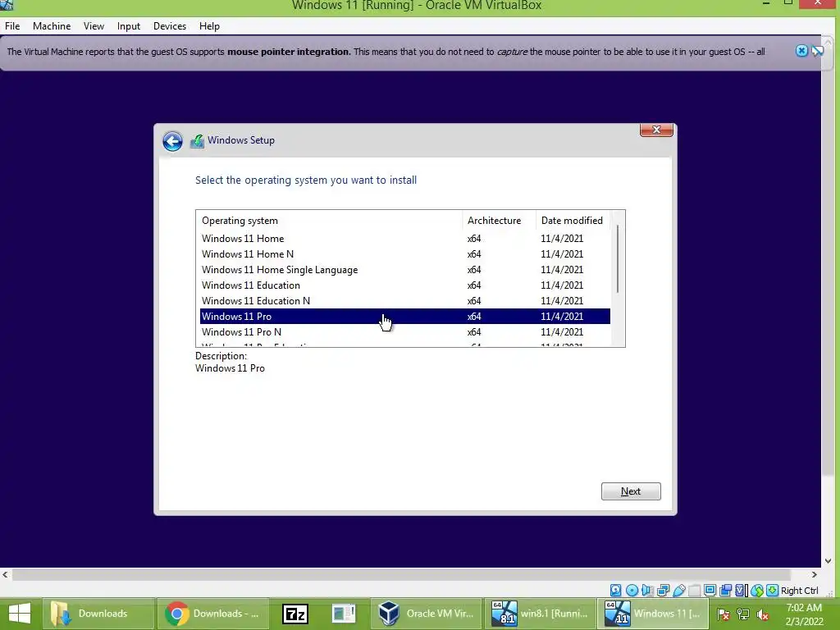Dismiss the mouse integration notification
Viewport: 840px width, 630px height.
pyautogui.click(x=801, y=51)
